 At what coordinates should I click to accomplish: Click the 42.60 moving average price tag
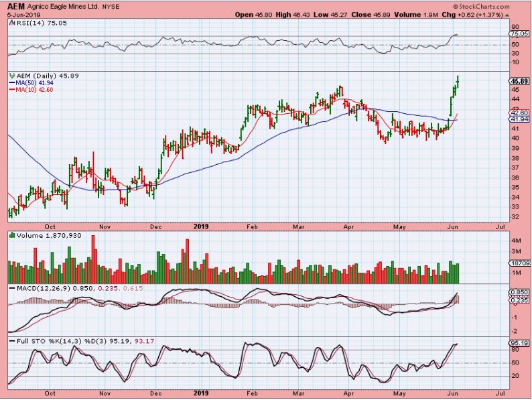tap(519, 113)
